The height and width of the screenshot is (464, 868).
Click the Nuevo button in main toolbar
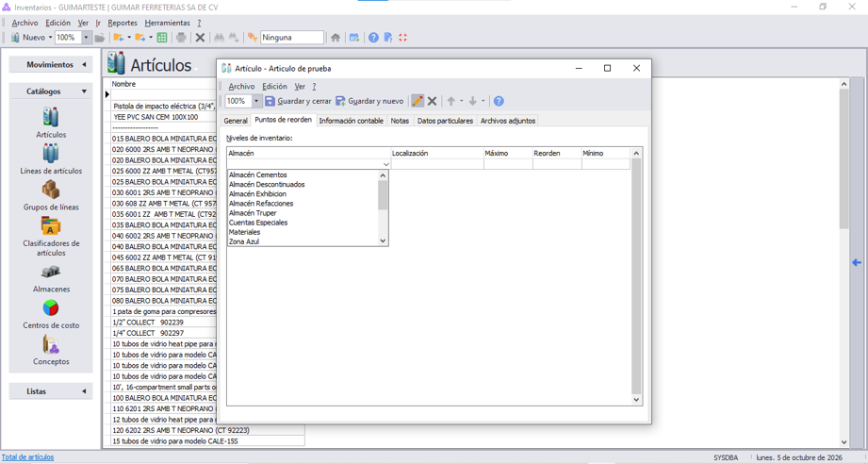coord(27,38)
